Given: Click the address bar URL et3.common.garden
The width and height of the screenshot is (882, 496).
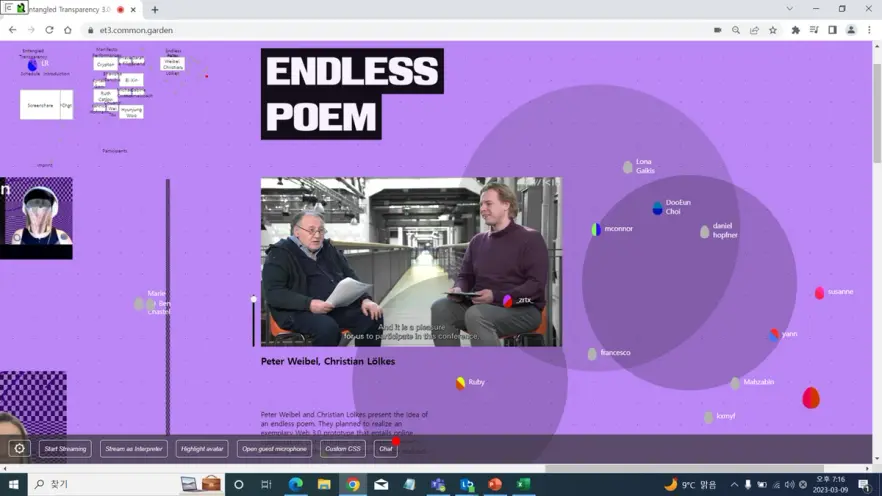Looking at the screenshot, I should 136,30.
